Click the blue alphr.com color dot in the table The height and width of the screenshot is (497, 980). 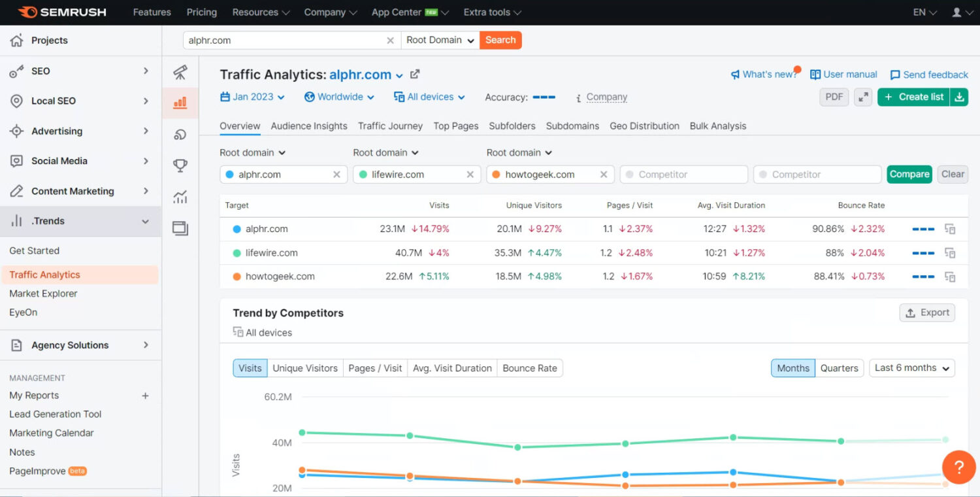[x=237, y=229]
